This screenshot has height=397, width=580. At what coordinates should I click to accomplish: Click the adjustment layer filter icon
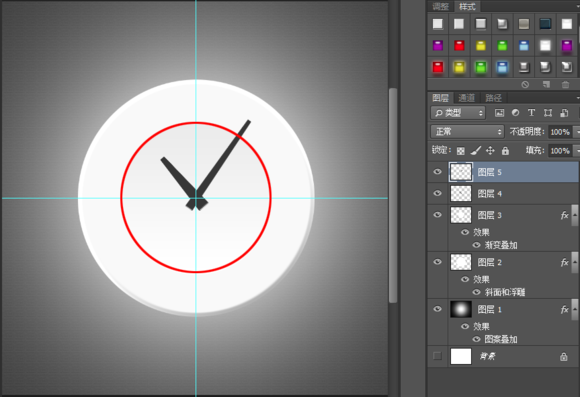point(515,113)
